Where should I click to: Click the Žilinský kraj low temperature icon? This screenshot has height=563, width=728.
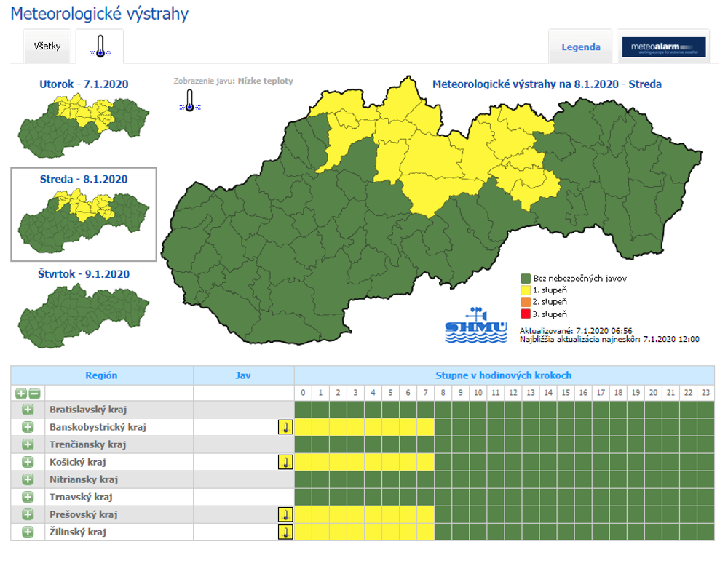pos(285,532)
